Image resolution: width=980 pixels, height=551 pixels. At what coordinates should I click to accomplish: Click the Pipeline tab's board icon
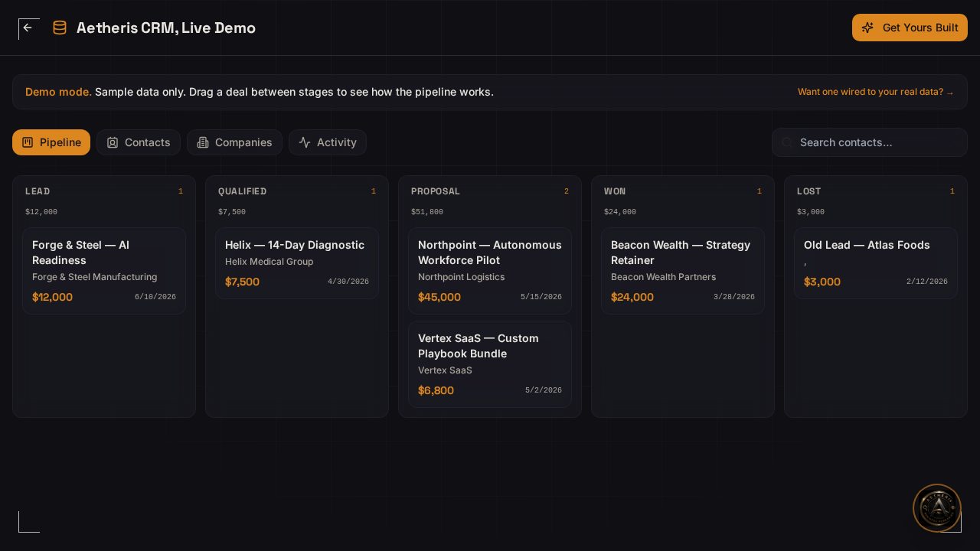[28, 142]
